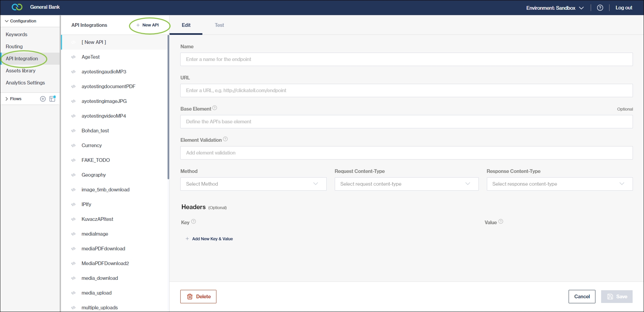Open the response content-type dropdown
The image size is (644, 312).
click(559, 184)
